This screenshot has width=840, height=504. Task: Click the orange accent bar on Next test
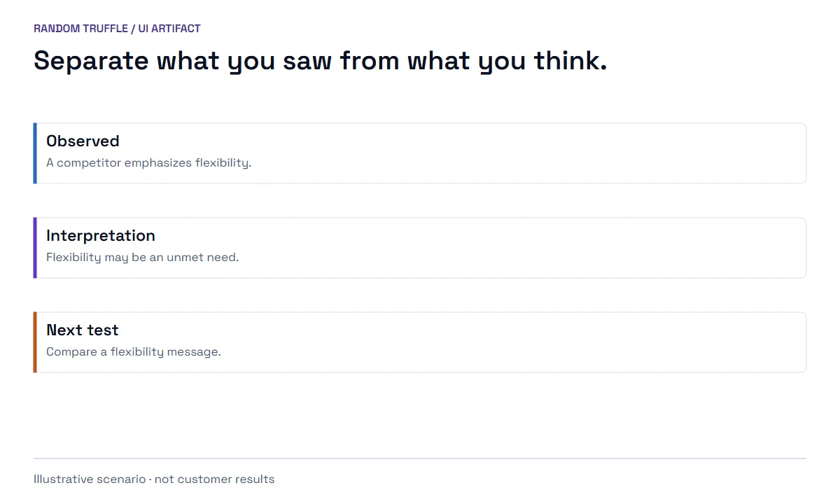[35, 342]
